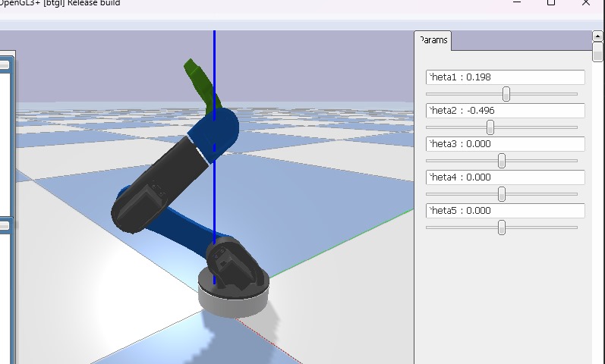Click the theta1 value field showing 0.198

[x=506, y=77]
